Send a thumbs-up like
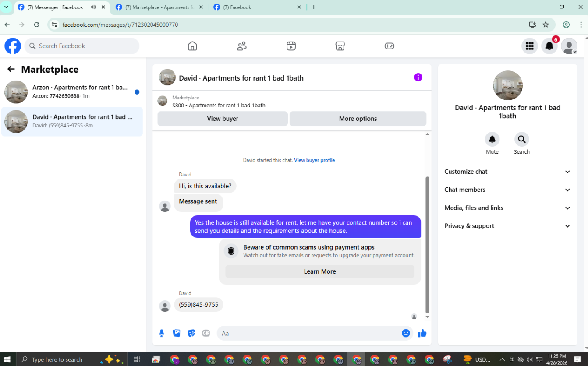The width and height of the screenshot is (588, 366). [x=422, y=333]
